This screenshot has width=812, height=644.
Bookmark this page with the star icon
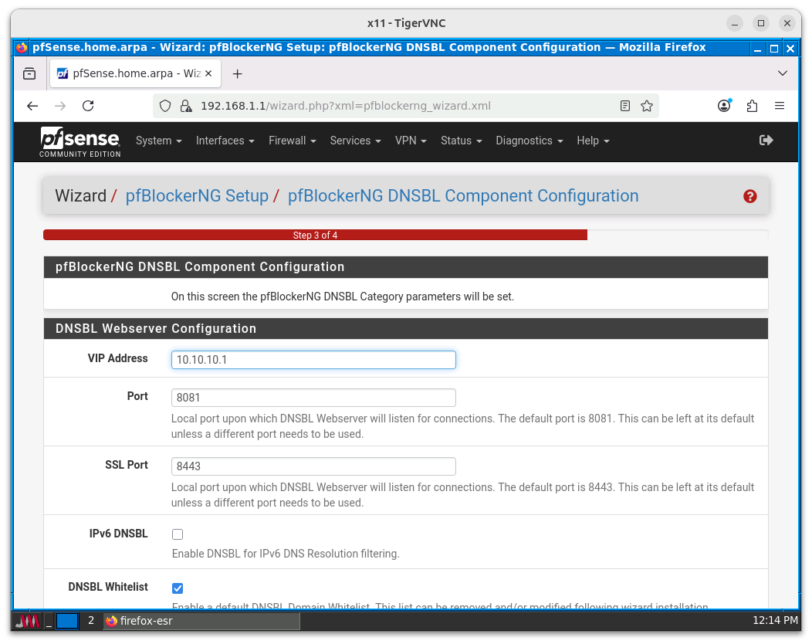(x=647, y=107)
